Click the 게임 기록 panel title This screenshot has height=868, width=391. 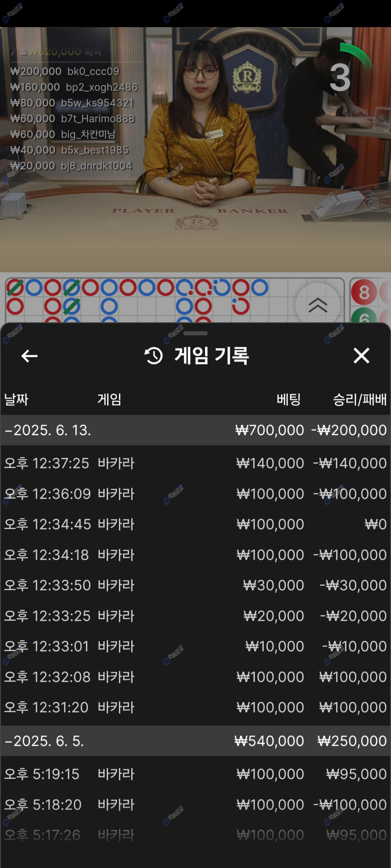tap(212, 356)
